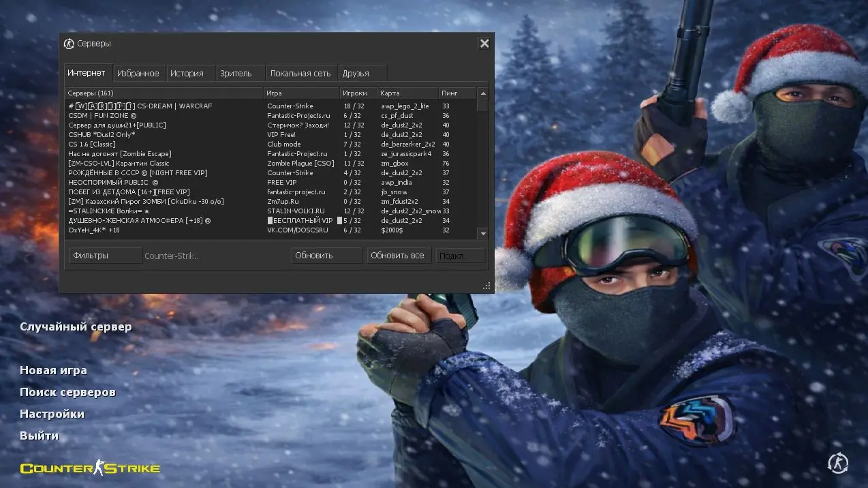Click the scroll down arrow in server list
868x488 pixels.
coord(483,233)
